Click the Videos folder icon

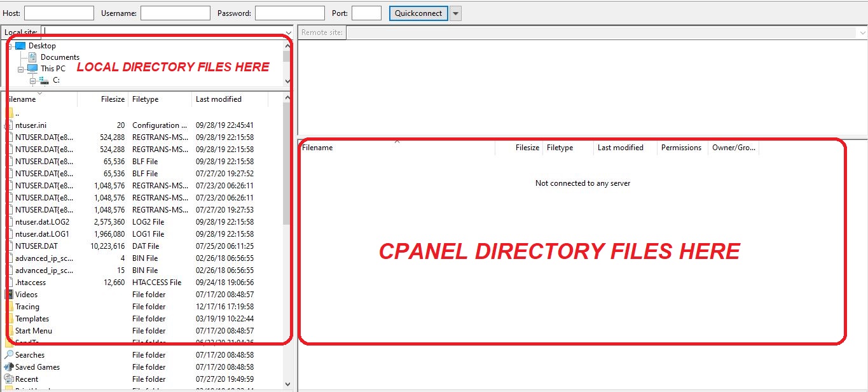tap(10, 295)
